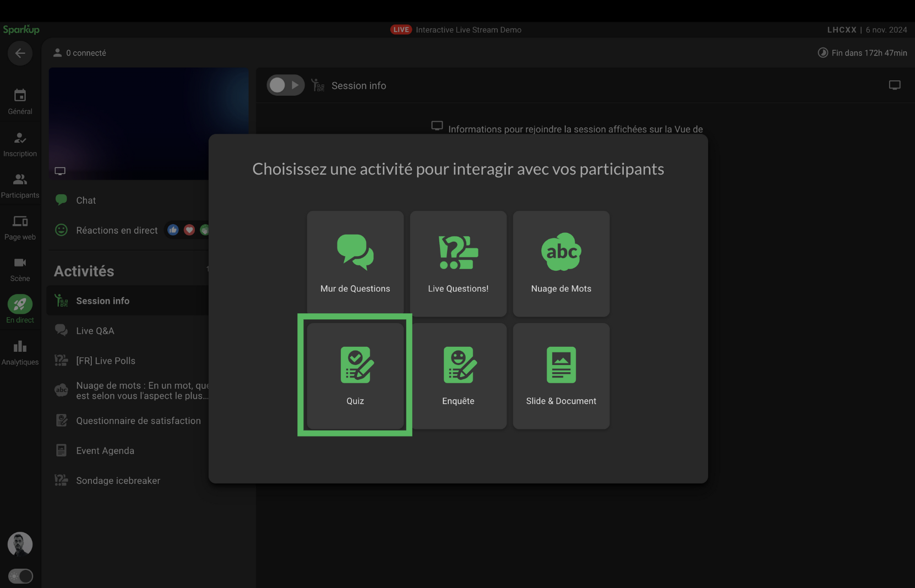Toggle the Session info play switch
915x588 pixels.
[x=285, y=85]
